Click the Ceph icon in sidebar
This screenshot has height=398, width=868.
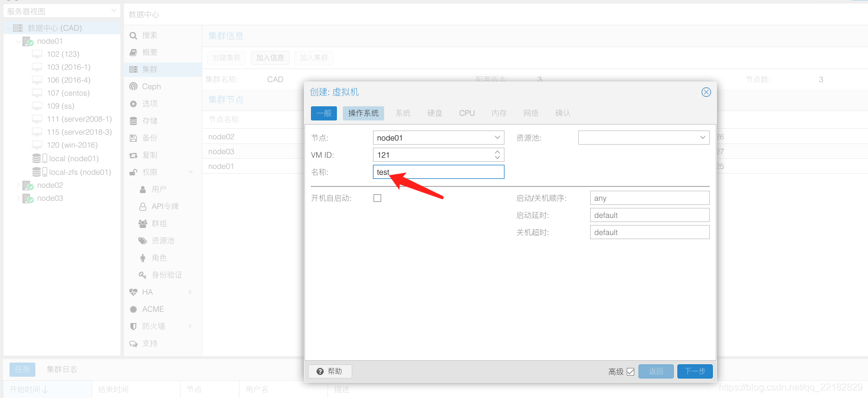point(133,87)
